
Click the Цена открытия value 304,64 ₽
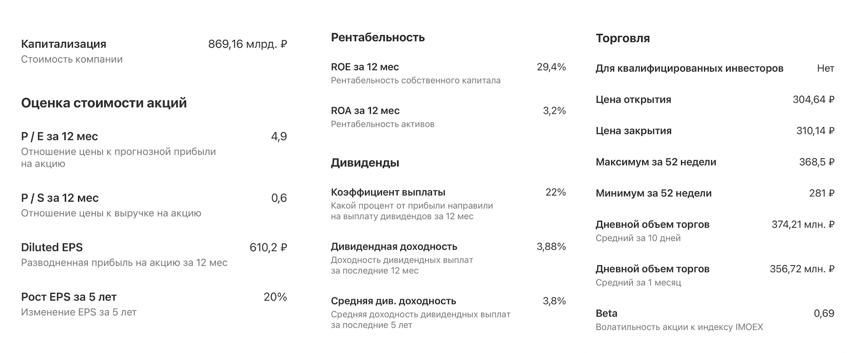point(813,100)
